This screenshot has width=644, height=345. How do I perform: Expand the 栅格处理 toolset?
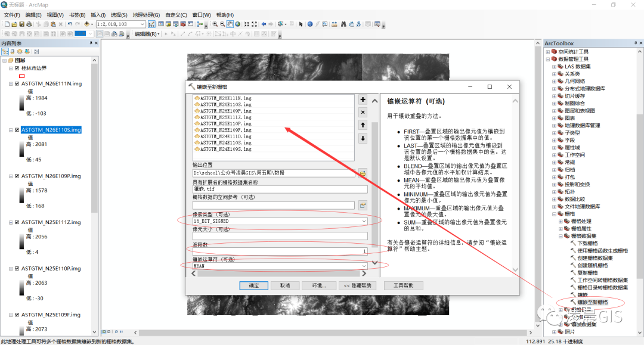point(561,221)
